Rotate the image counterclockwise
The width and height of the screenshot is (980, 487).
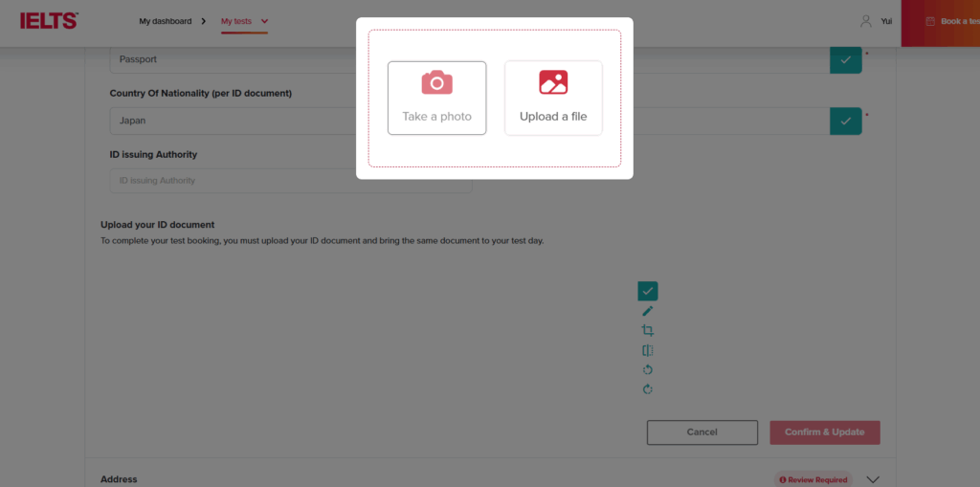pos(648,369)
